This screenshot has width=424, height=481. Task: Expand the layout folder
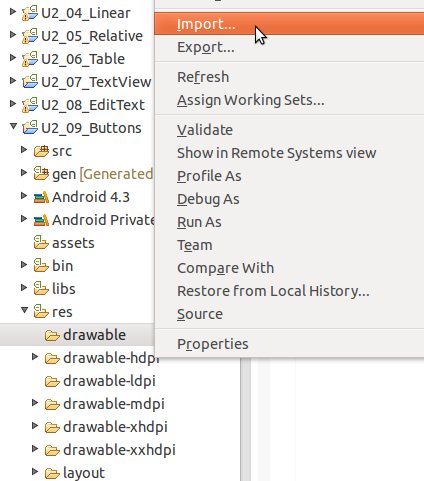tap(35, 471)
